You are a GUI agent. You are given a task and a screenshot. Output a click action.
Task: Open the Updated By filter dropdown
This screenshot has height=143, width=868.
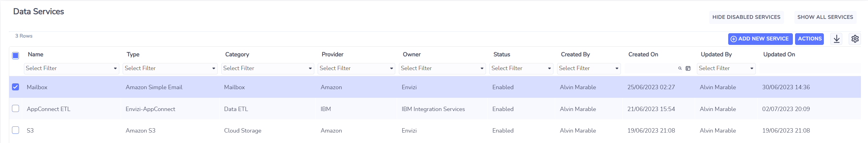(x=726, y=68)
